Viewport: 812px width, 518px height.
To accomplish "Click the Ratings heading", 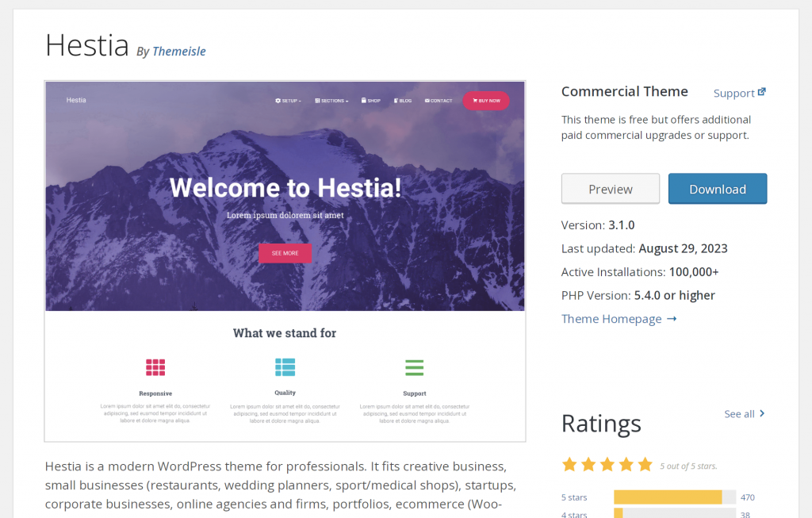I will tap(601, 424).
